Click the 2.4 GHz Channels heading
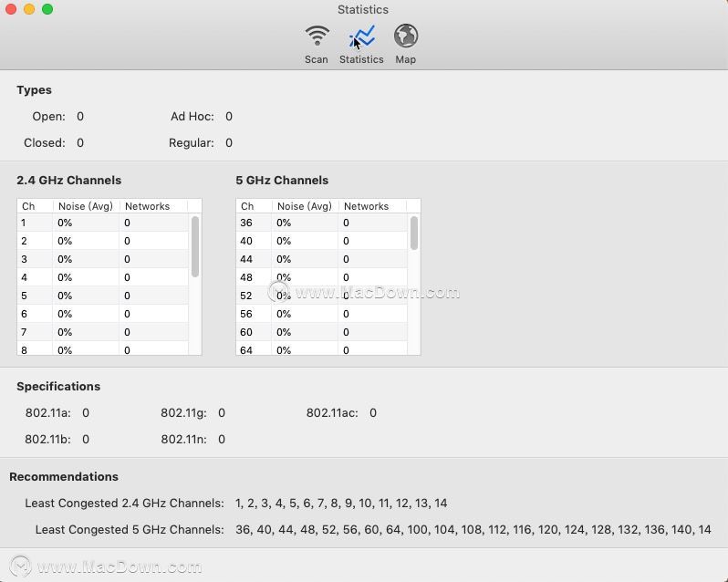Screen dimensions: 728x582 point(69,180)
